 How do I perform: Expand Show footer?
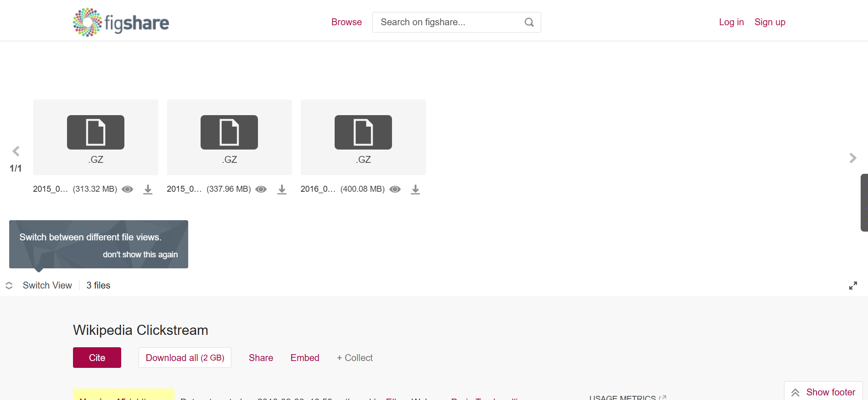point(823,392)
